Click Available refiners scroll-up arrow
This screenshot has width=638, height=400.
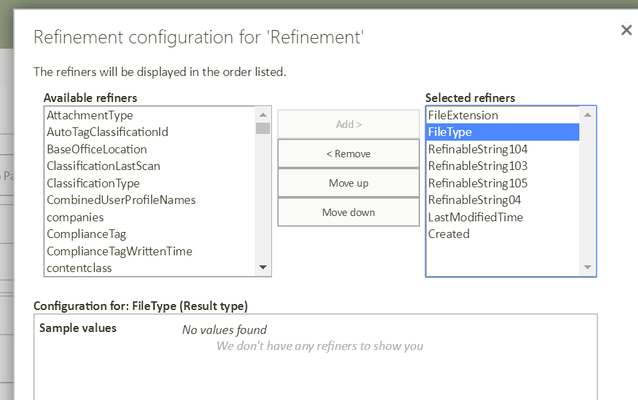pos(263,115)
